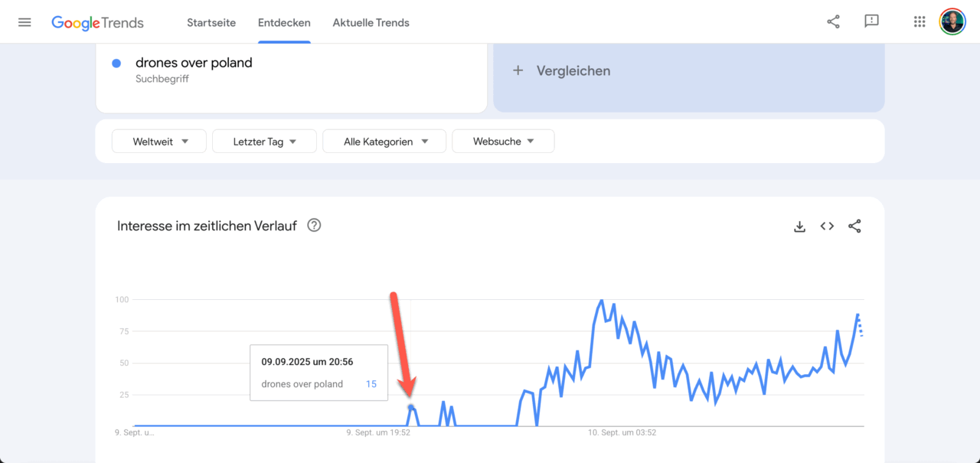Click the Google account avatar

[x=952, y=21]
